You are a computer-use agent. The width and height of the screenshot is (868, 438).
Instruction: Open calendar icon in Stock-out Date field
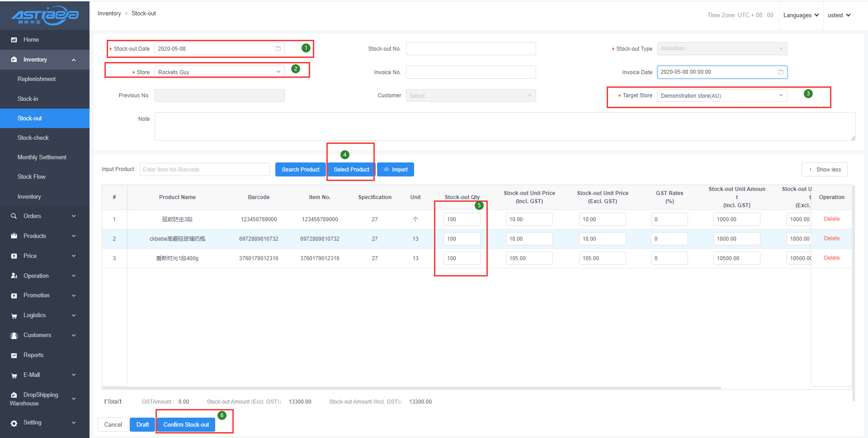[278, 48]
